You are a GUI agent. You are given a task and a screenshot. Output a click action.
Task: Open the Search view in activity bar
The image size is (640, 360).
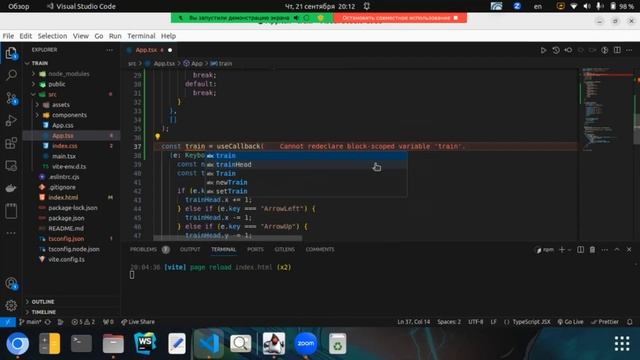[x=11, y=75]
